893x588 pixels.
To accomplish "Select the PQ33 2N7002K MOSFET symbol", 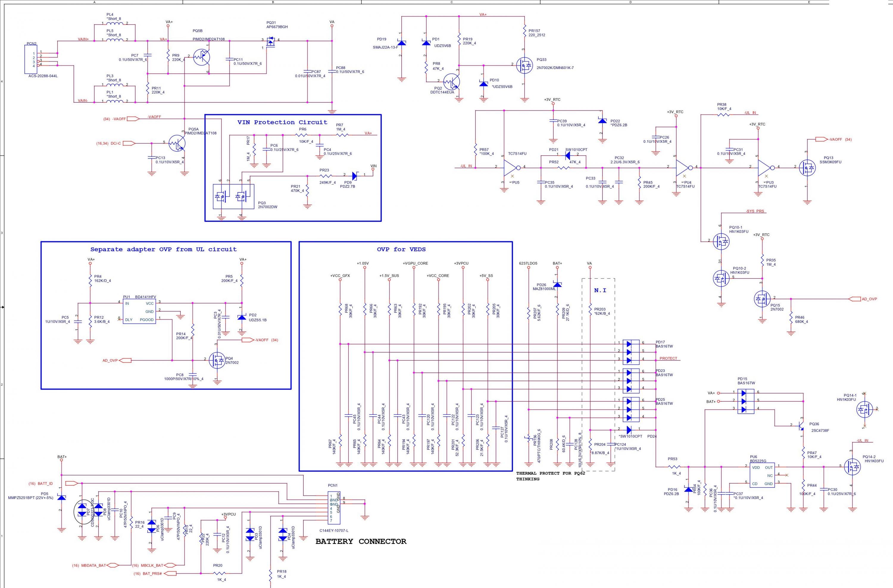I will tap(524, 65).
